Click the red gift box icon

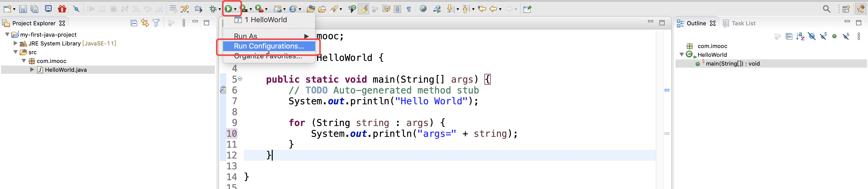pyautogui.click(x=62, y=9)
